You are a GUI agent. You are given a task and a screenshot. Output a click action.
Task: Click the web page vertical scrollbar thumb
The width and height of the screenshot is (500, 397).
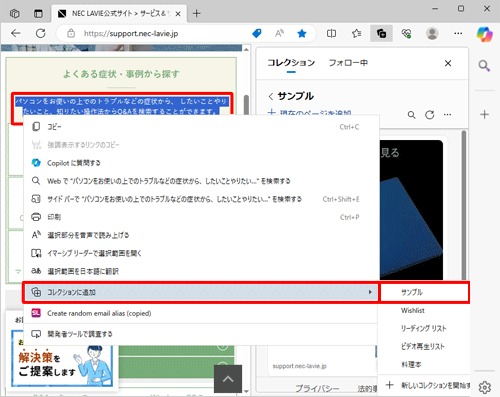tap(246, 105)
